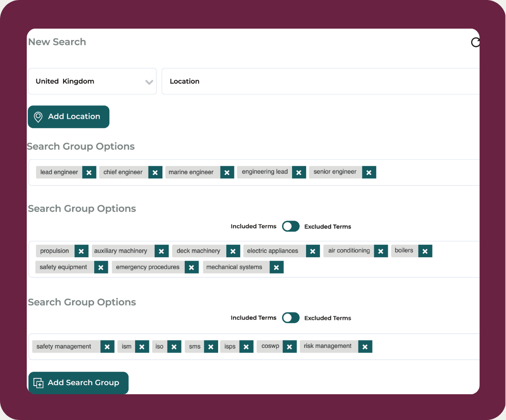The height and width of the screenshot is (420, 506).
Task: Remove the "safety management" term
Action: (x=107, y=346)
